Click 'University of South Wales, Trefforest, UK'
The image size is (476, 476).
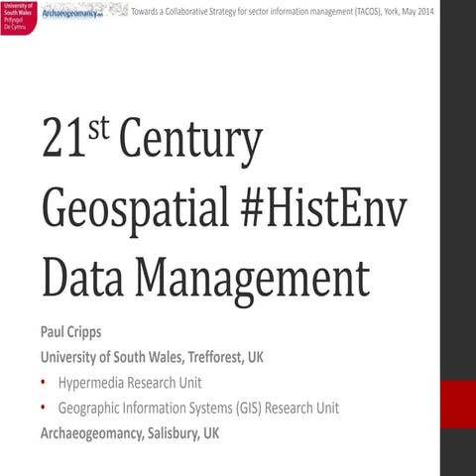coord(152,357)
